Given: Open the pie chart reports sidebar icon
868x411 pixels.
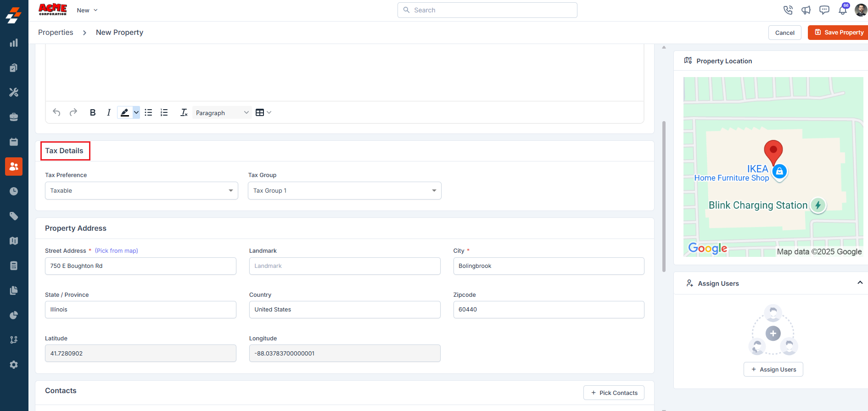Looking at the screenshot, I should coord(14,315).
